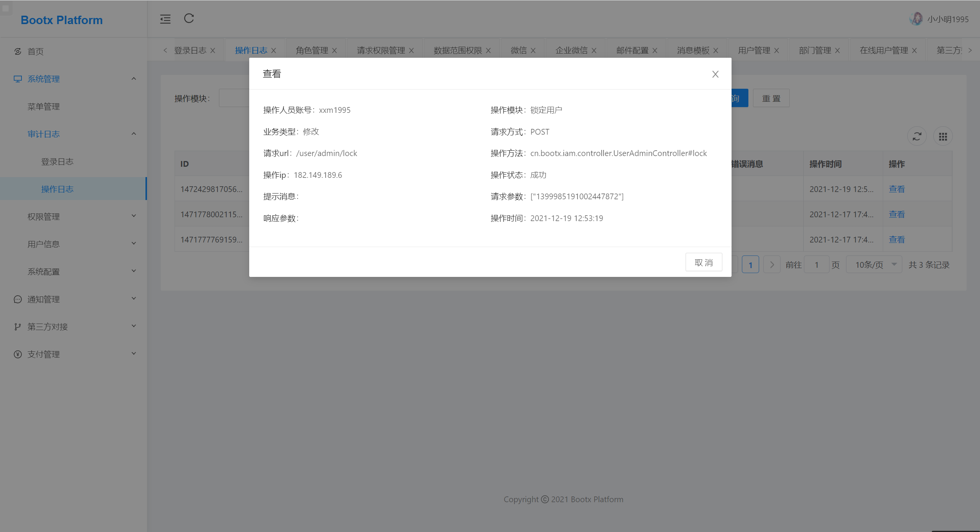Open the 10条/页 page size dropdown
Image resolution: width=980 pixels, height=532 pixels.
874,264
